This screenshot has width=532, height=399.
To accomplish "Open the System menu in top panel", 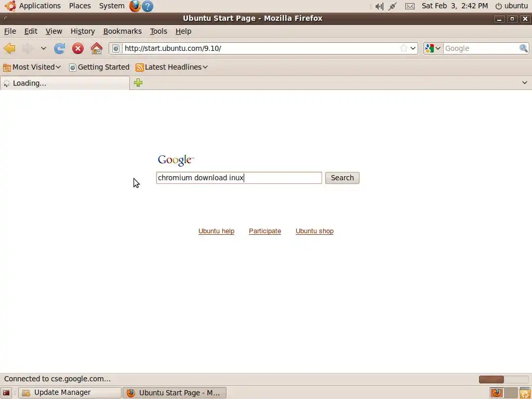I will 112,6.
